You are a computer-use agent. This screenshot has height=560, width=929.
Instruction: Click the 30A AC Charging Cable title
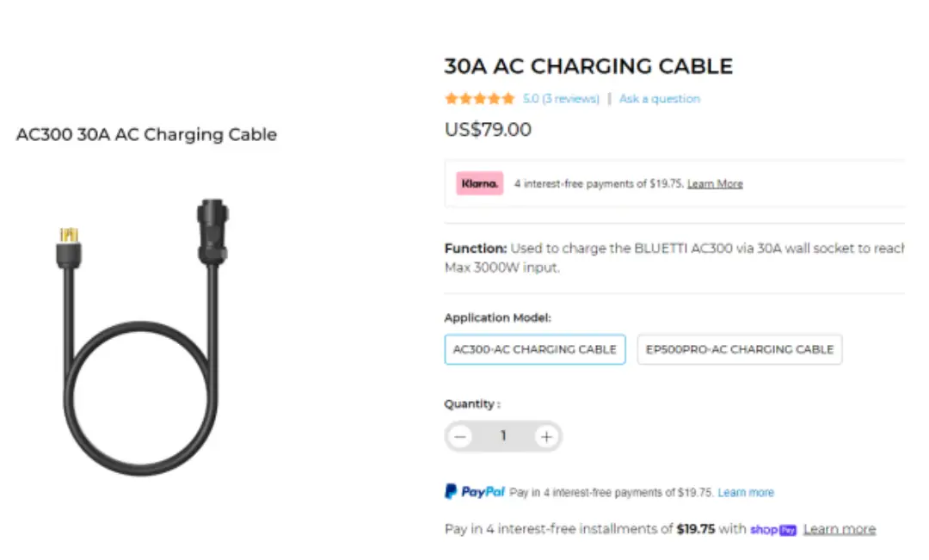[x=588, y=66]
